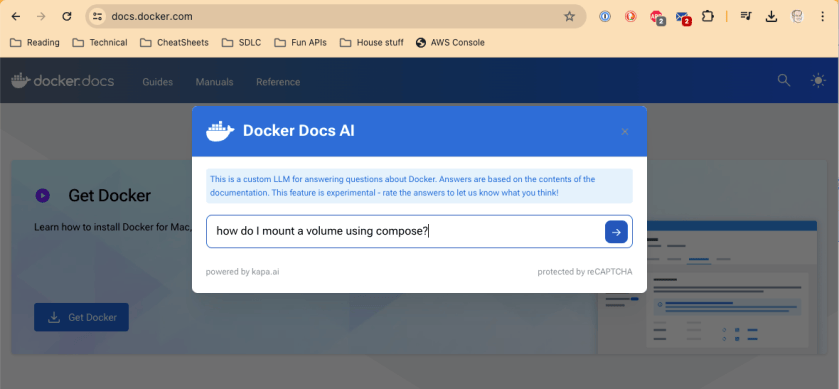Open the House stuff bookmarks folder
The height and width of the screenshot is (389, 839).
coord(372,42)
